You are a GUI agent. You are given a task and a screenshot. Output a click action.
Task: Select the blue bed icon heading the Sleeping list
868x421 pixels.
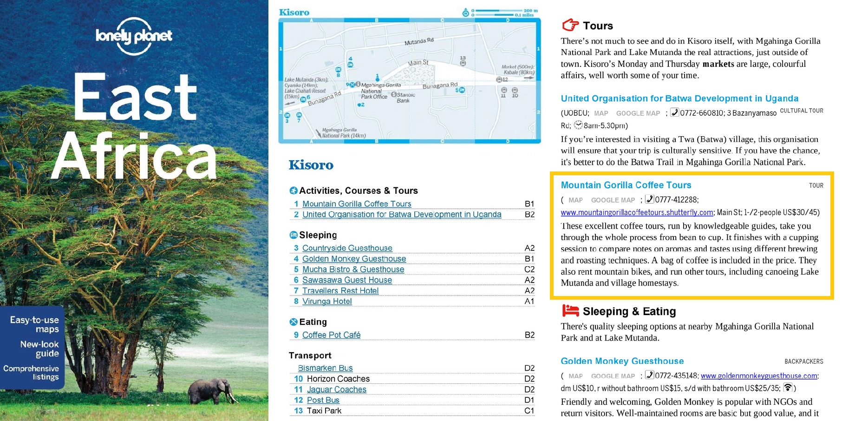pos(293,235)
